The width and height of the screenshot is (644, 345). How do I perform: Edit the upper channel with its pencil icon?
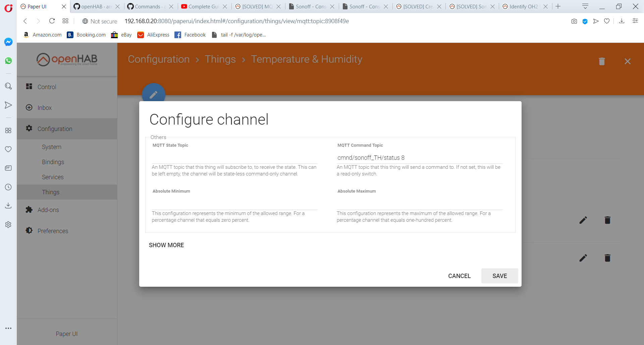pyautogui.click(x=583, y=220)
